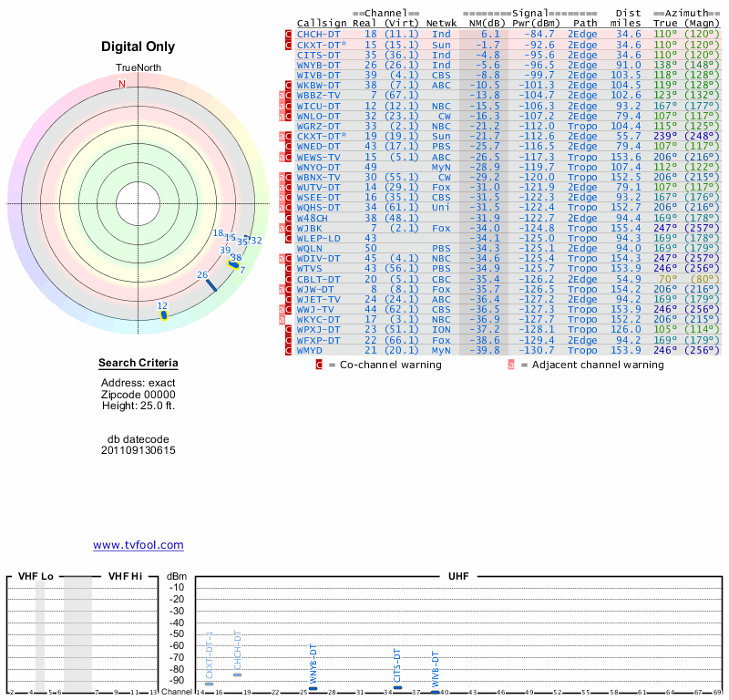Viewport: 729px width, 700px height.
Task: Click the NM(dB) column header
Action: tap(481, 23)
